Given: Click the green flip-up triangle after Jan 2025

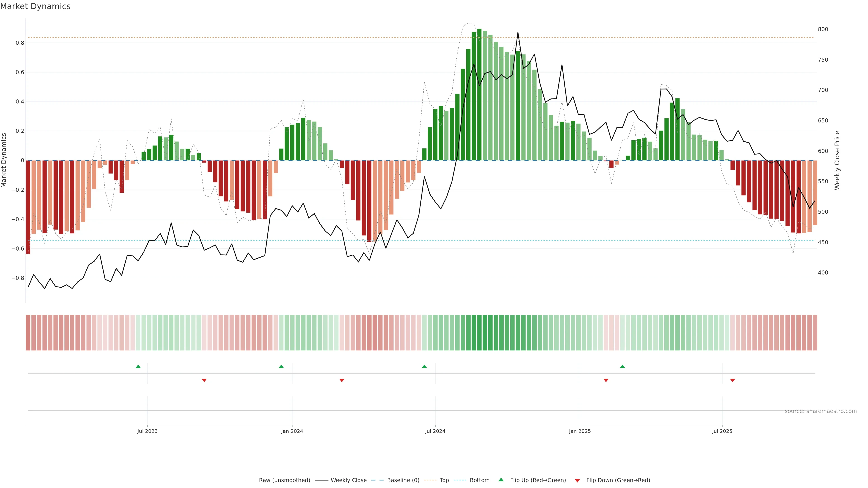Looking at the screenshot, I should coord(622,366).
